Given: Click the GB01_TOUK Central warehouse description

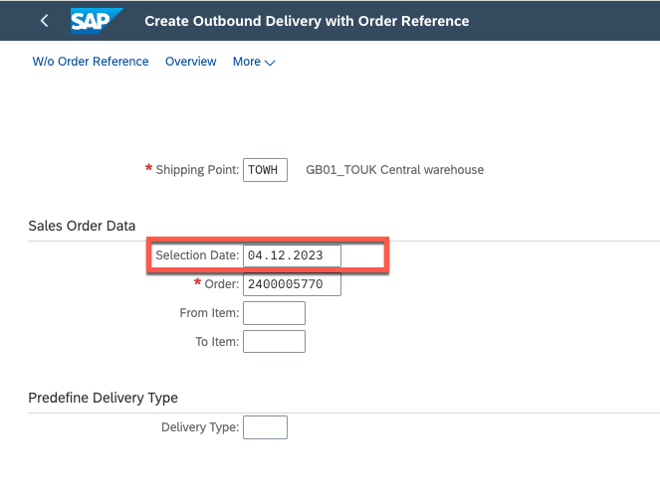Looking at the screenshot, I should 394,170.
